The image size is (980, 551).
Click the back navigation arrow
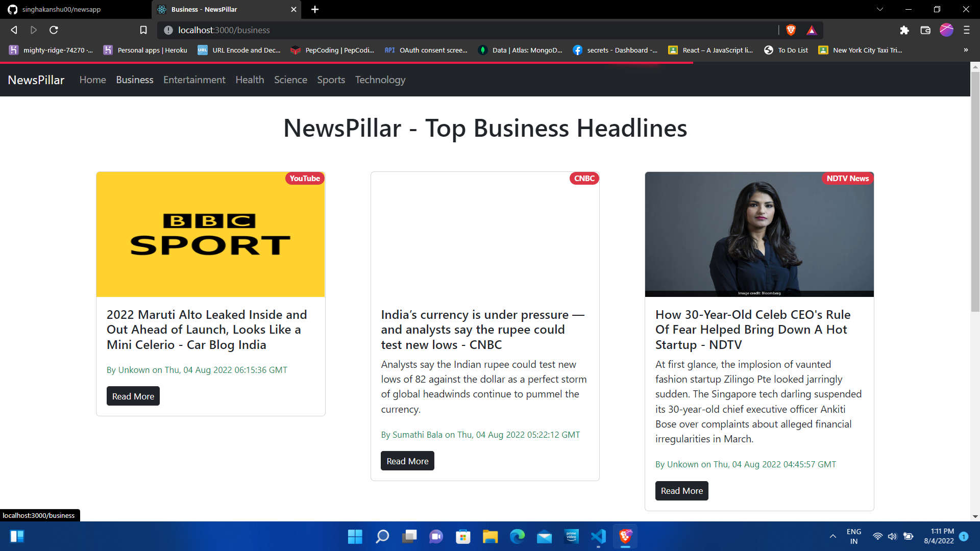pyautogui.click(x=13, y=30)
